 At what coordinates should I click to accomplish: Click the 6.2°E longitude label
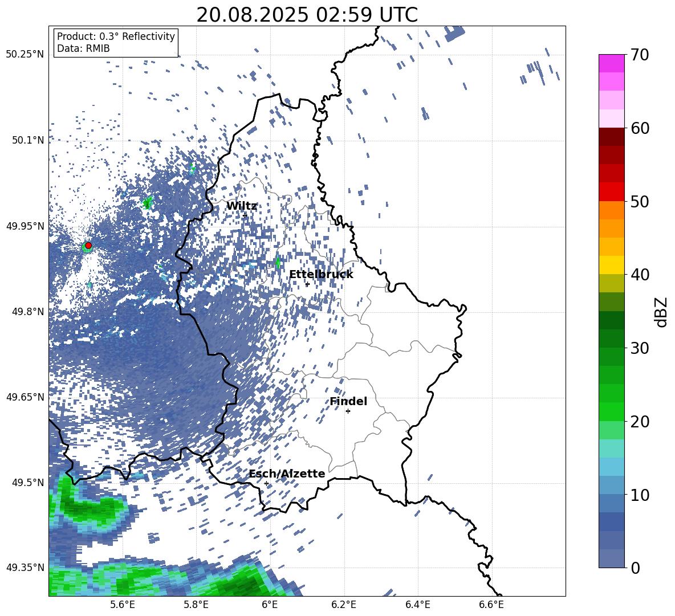344,605
